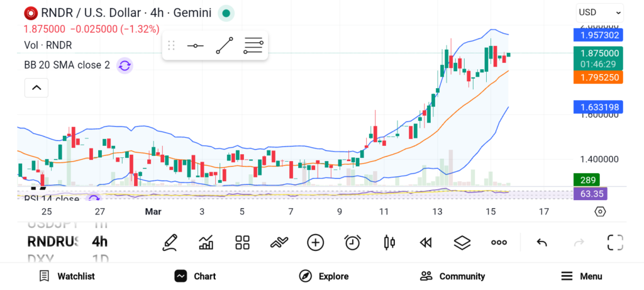The image size is (644, 290).
Task: Open chart settings hexagon icon
Action: 600,211
